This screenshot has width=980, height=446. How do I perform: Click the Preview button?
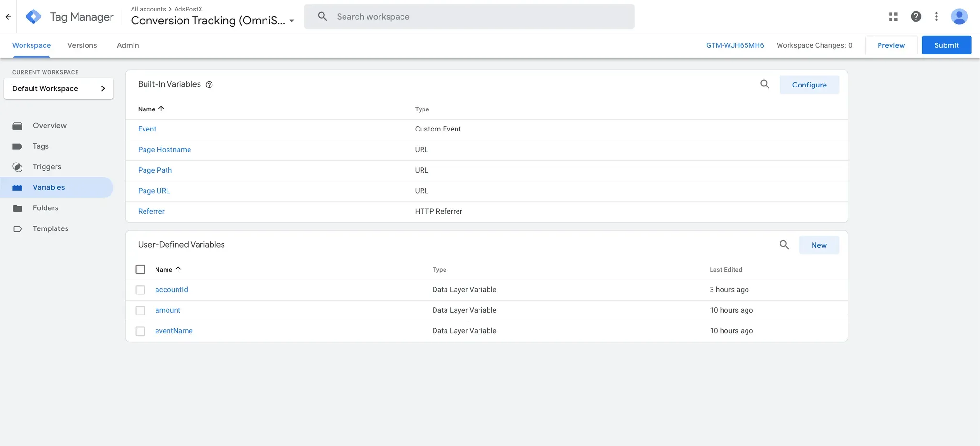pyautogui.click(x=891, y=45)
